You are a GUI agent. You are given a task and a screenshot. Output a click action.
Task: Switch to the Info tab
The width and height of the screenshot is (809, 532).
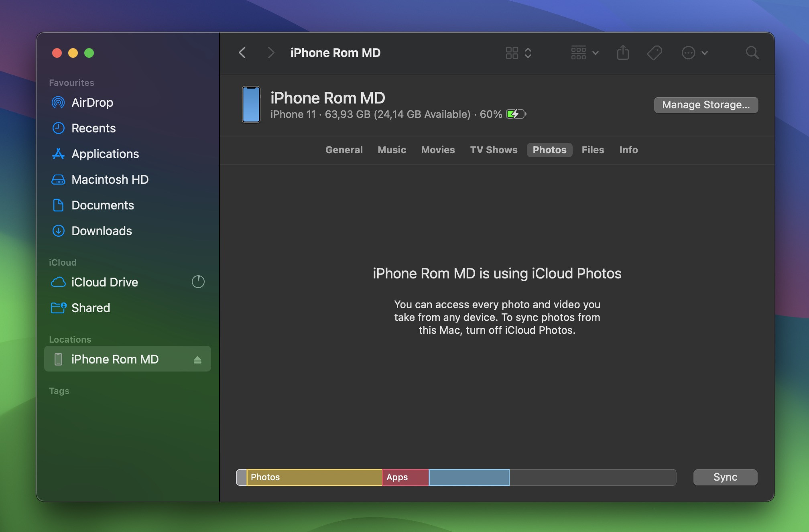click(x=628, y=150)
